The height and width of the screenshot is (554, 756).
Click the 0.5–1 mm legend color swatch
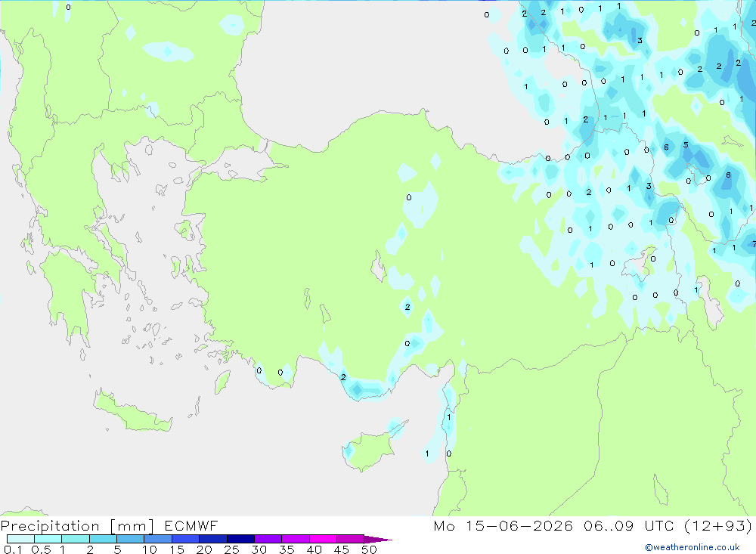pyautogui.click(x=48, y=539)
